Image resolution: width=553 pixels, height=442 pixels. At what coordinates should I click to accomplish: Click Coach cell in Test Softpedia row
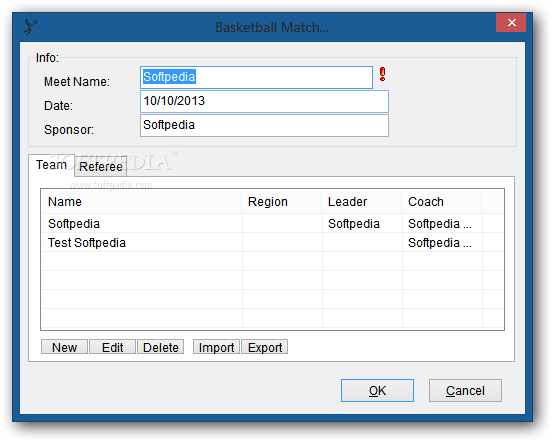click(442, 243)
